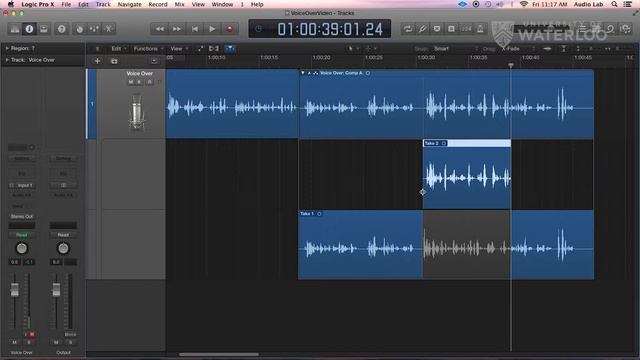
Task: Toggle the Metronome click button
Action: point(480,29)
